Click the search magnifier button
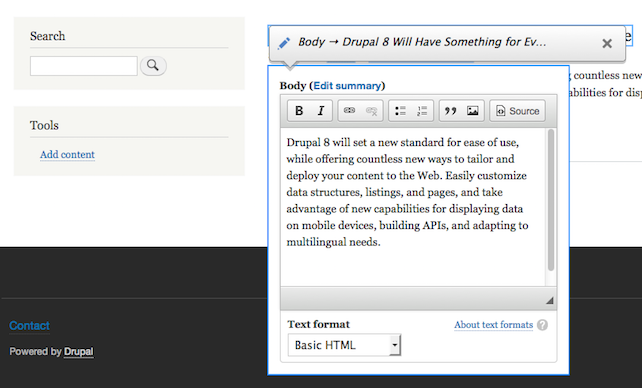The width and height of the screenshot is (642, 388). point(153,65)
